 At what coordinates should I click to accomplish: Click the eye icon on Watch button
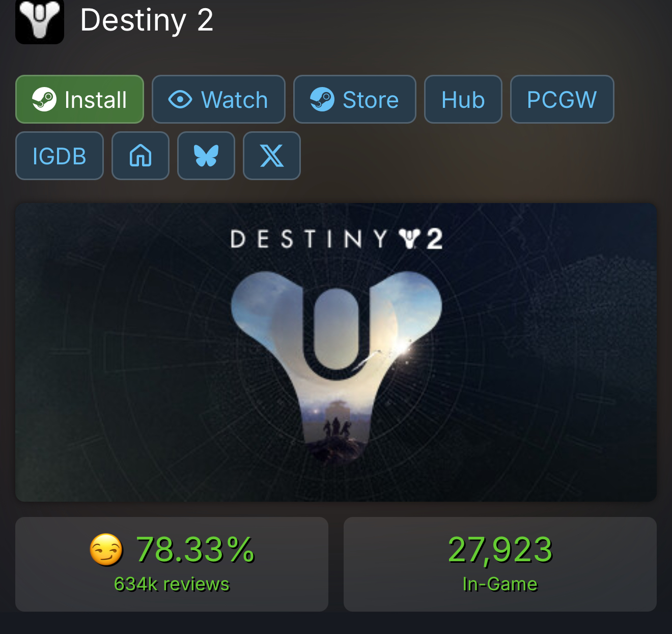tap(180, 99)
